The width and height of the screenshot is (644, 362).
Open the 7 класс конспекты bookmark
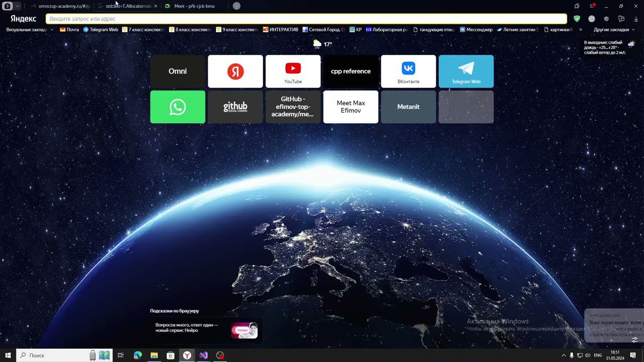tap(143, 30)
